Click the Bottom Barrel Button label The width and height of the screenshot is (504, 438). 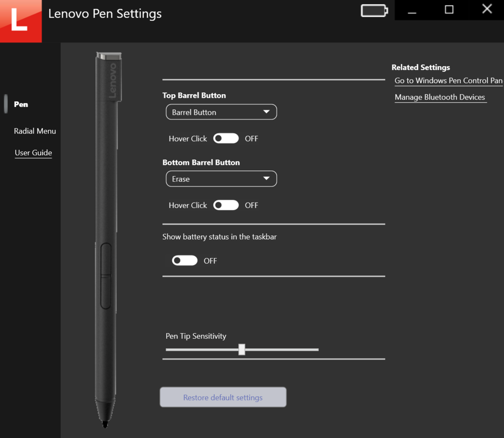201,162
